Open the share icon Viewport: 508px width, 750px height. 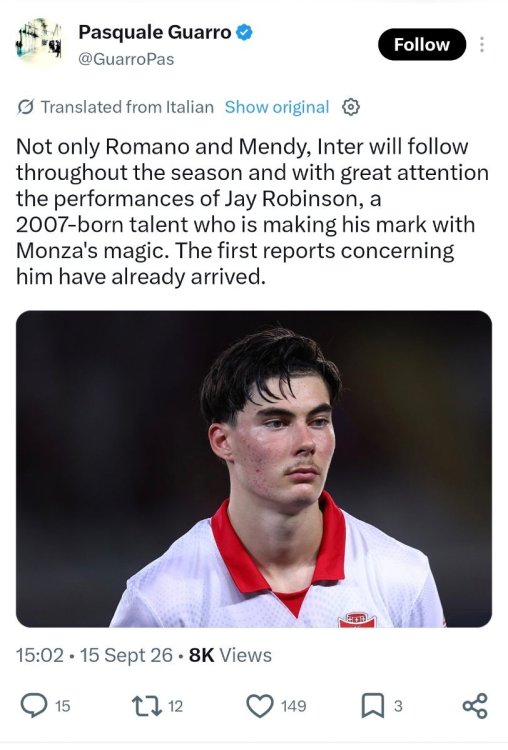(475, 706)
